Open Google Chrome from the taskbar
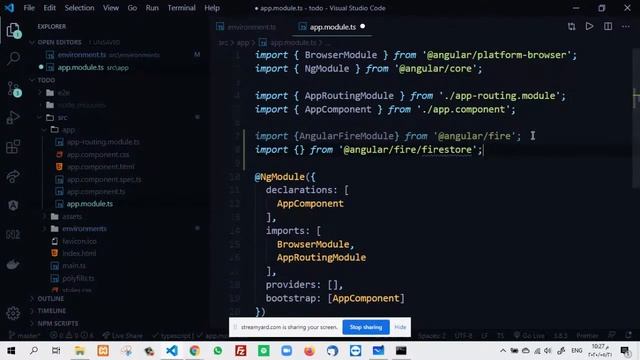 [195, 351]
